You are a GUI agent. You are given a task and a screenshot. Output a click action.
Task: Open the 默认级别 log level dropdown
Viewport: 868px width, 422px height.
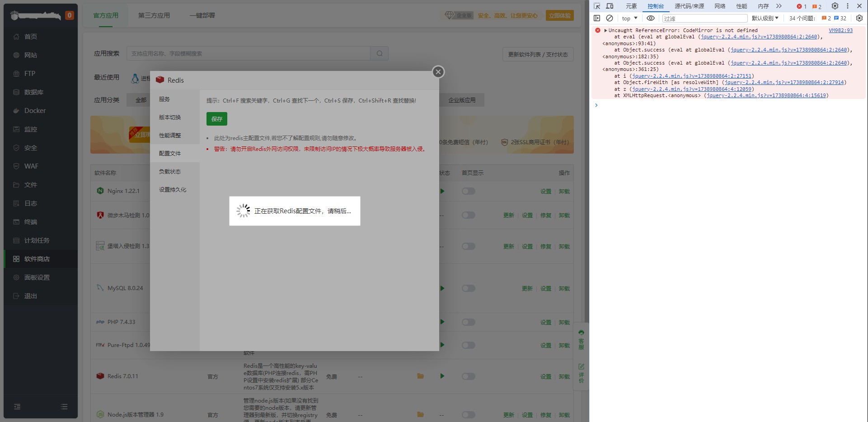click(x=765, y=18)
